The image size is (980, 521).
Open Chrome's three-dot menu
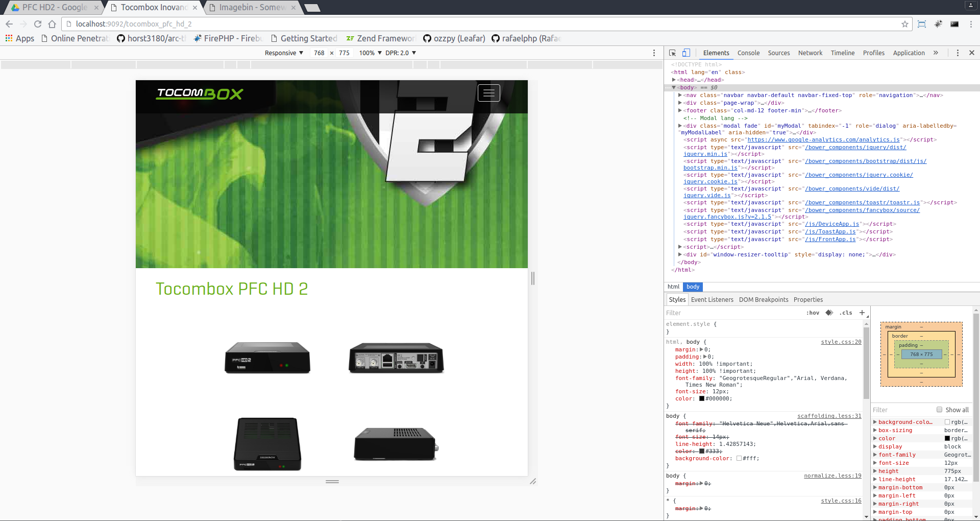[971, 24]
